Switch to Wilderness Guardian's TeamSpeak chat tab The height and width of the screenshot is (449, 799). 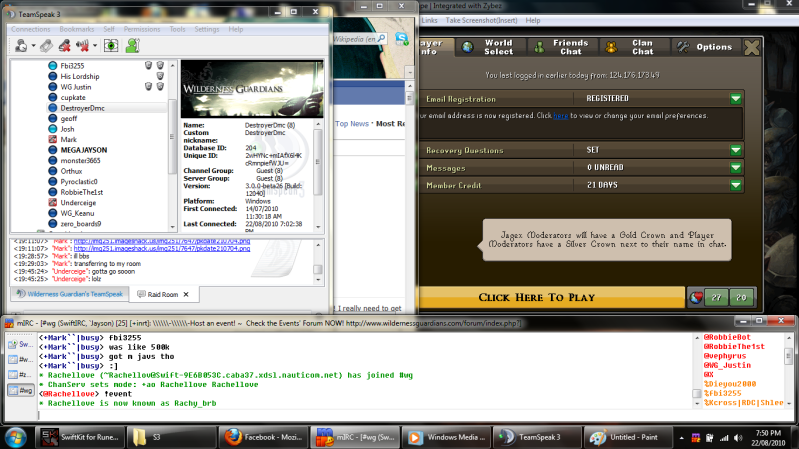pyautogui.click(x=70, y=294)
